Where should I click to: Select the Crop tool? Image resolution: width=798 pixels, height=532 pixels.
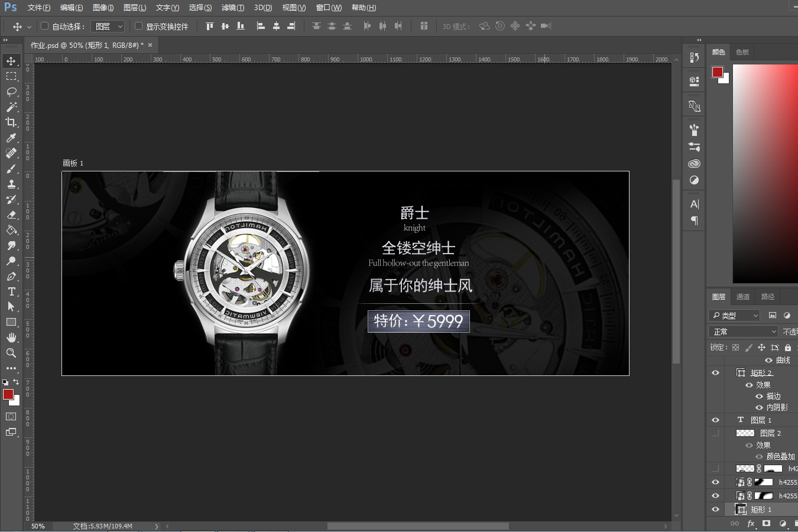(x=11, y=122)
